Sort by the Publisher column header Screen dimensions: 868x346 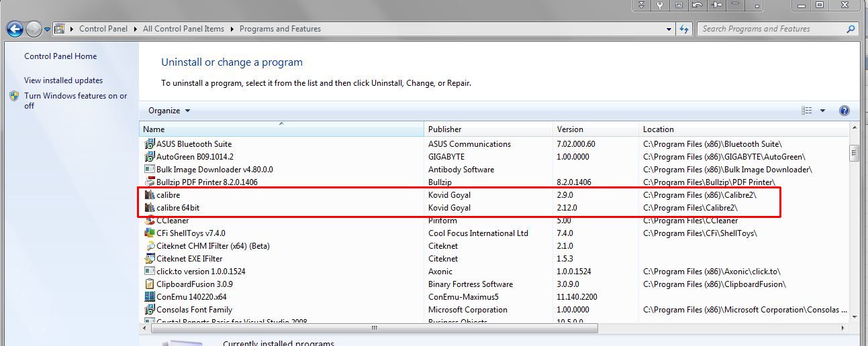point(489,129)
